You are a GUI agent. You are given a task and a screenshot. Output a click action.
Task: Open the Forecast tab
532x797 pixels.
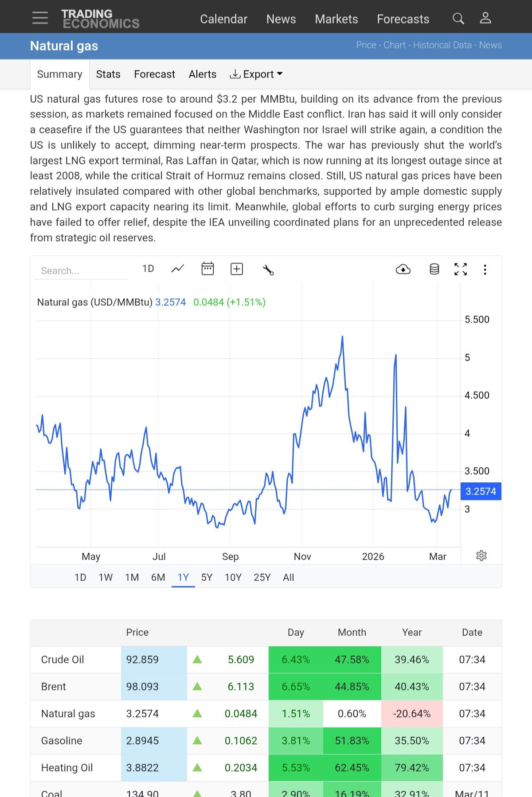(x=154, y=74)
